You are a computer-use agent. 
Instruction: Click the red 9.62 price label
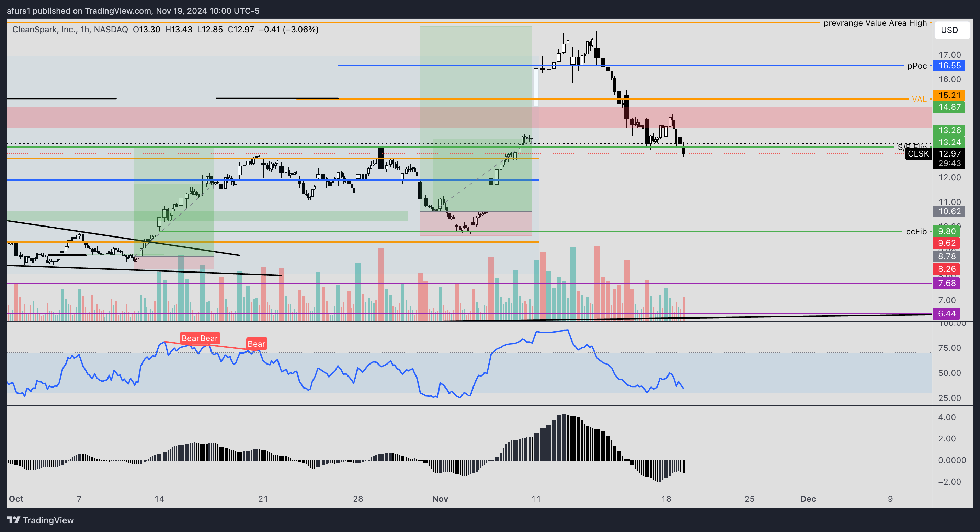pos(947,243)
